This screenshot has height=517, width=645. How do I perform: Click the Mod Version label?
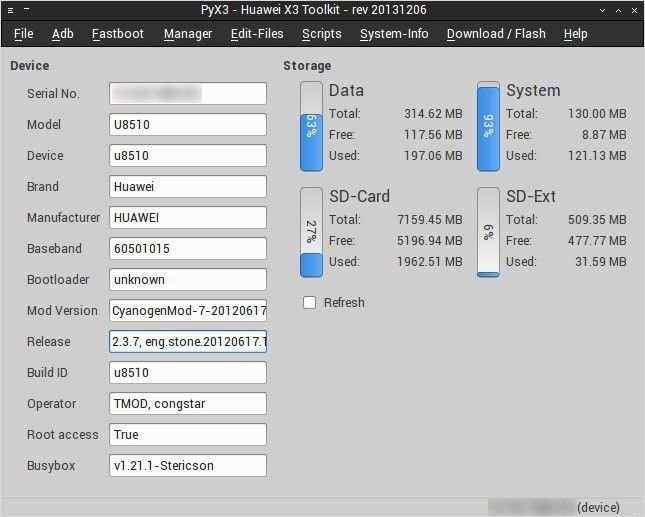[x=62, y=311]
